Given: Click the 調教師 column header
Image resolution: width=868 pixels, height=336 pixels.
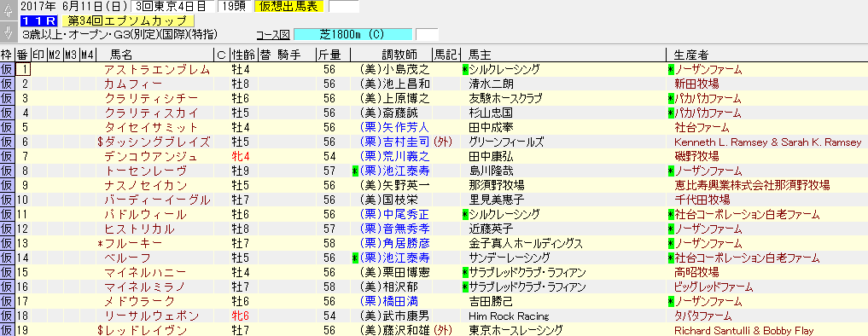Looking at the screenshot, I should pyautogui.click(x=399, y=55).
